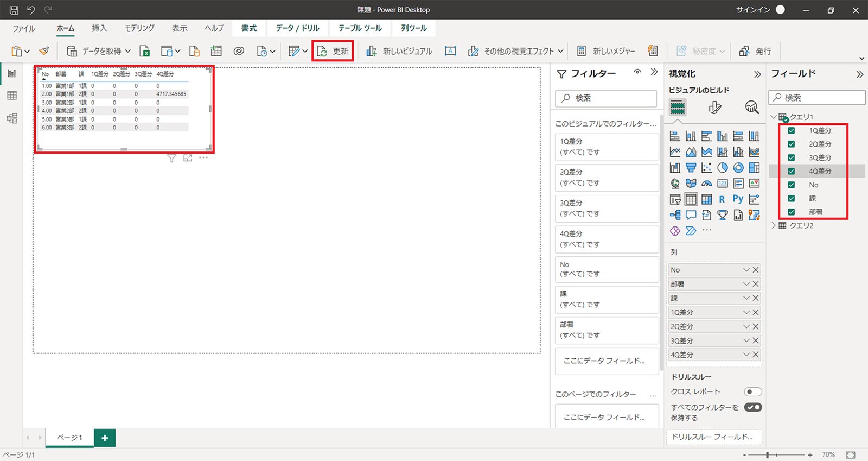Select the Python Py visual
The width and height of the screenshot is (868, 461).
click(x=738, y=199)
